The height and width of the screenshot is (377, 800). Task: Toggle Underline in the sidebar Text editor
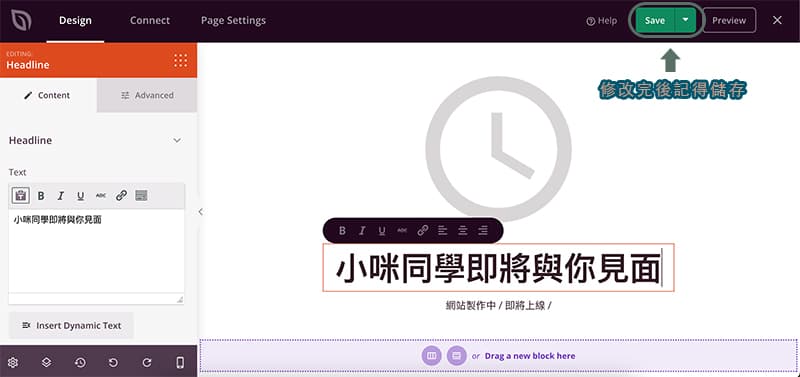[80, 195]
